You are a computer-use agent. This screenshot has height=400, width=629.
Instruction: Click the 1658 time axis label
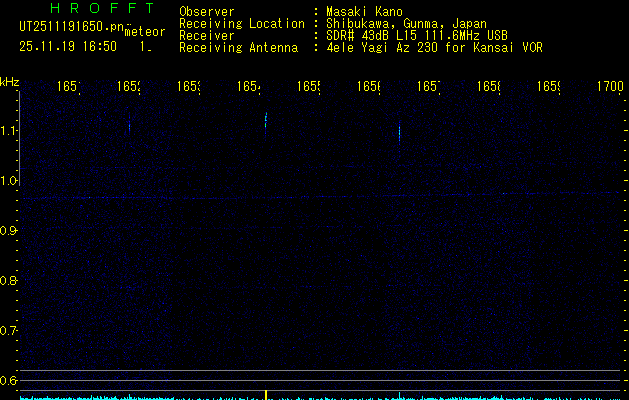tap(489, 86)
